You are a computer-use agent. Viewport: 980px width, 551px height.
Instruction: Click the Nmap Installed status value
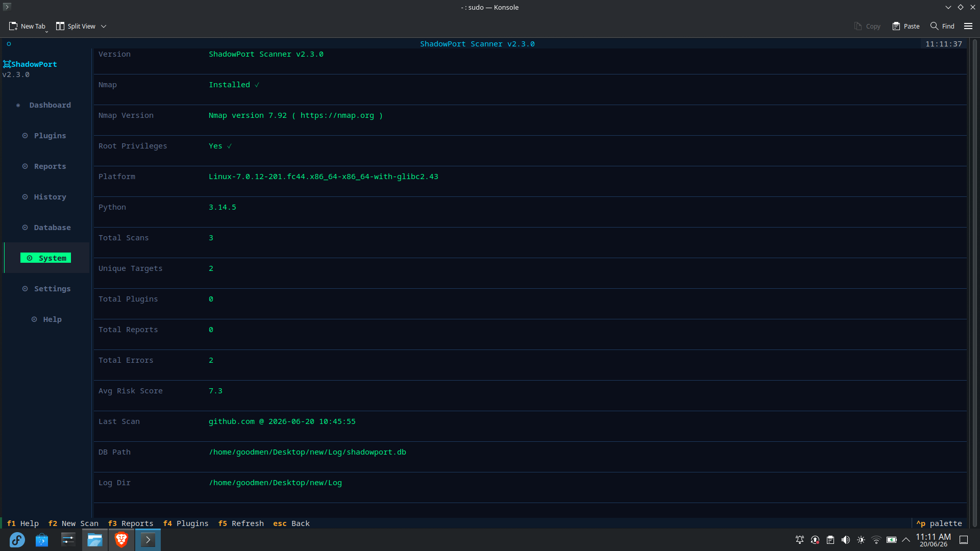(x=234, y=85)
